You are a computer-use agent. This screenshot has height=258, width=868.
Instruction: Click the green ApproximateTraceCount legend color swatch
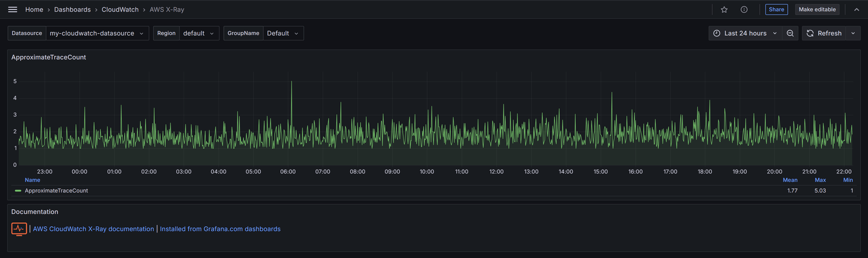point(19,190)
